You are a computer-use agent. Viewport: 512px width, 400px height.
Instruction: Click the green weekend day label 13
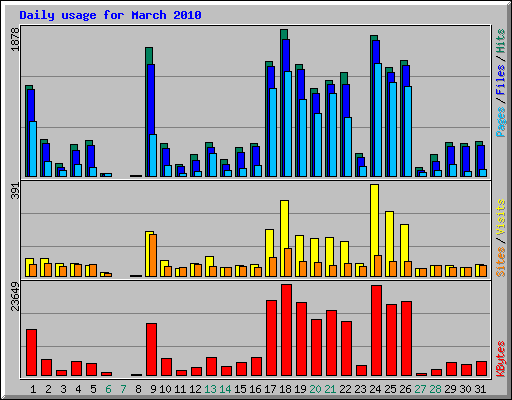coord(210,389)
